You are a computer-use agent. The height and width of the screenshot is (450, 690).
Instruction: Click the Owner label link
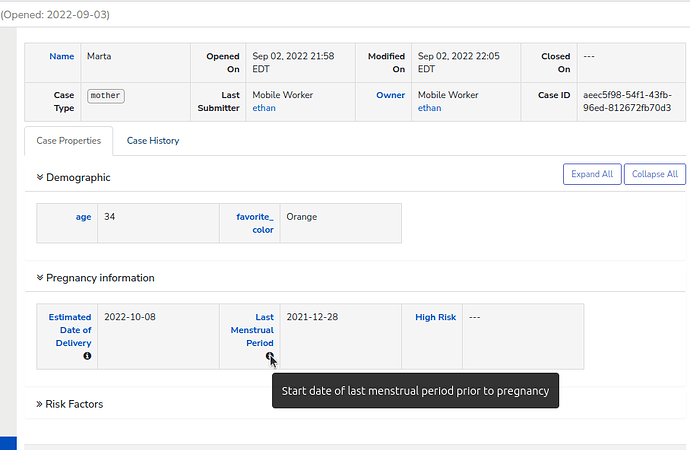click(390, 95)
